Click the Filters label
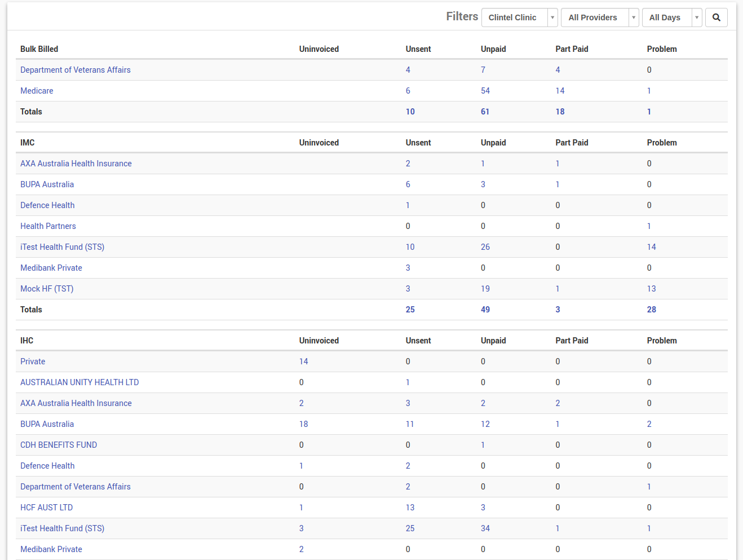 pyautogui.click(x=462, y=16)
